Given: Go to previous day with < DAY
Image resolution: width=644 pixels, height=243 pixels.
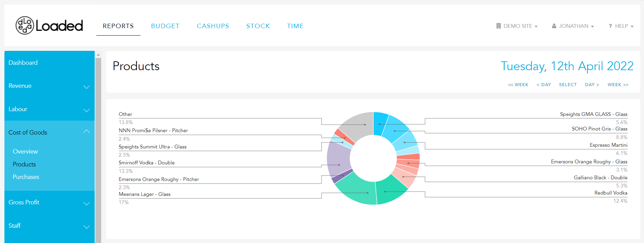Looking at the screenshot, I should [x=544, y=85].
